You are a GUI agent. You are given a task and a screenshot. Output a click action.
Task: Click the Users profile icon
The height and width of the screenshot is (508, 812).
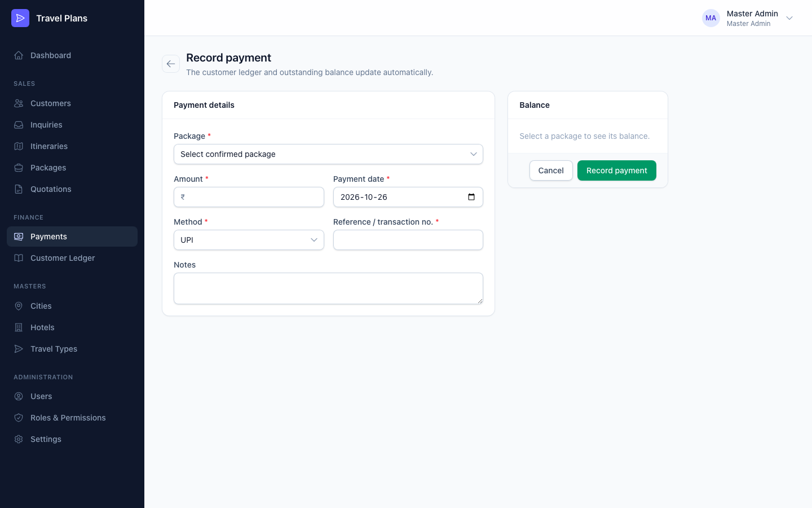point(19,396)
